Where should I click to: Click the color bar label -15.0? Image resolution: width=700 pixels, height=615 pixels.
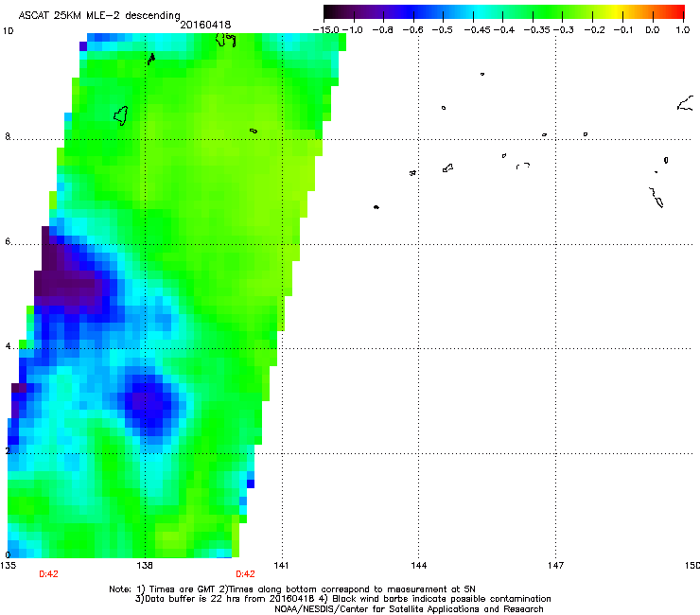(x=326, y=30)
